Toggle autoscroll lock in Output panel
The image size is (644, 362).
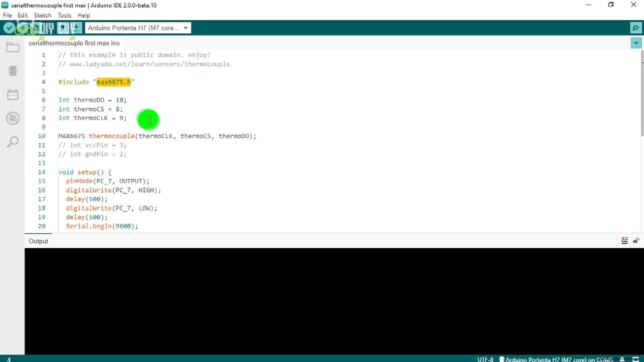(637, 241)
